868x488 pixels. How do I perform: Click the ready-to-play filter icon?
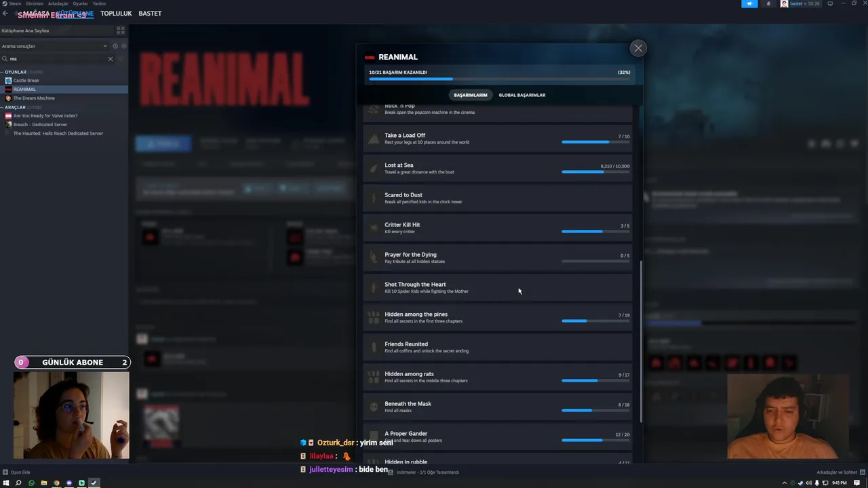pyautogui.click(x=123, y=46)
